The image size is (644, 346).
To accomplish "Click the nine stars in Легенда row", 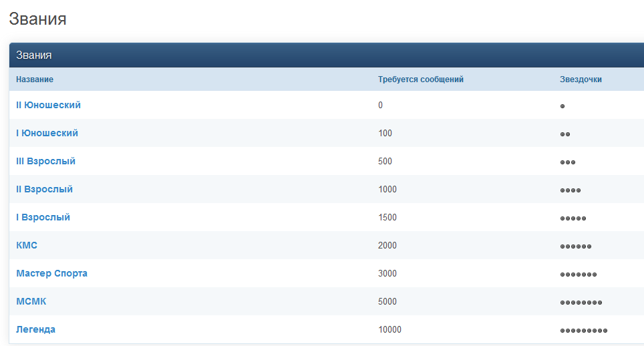I will point(584,331).
